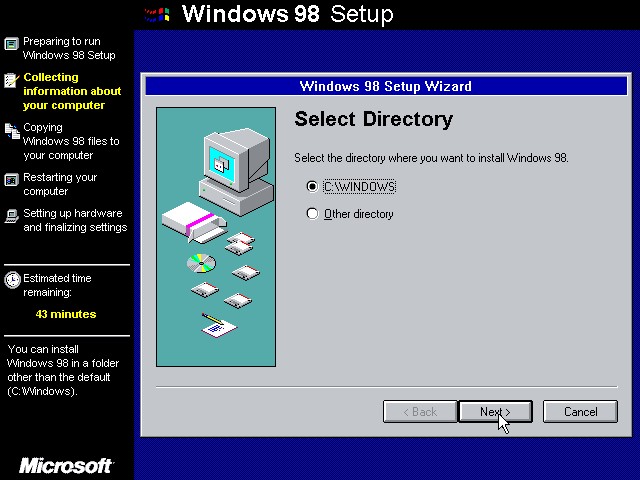This screenshot has height=480, width=640.
Task: Click the Windows 98 Setup Wizard title bar
Action: pos(386,86)
